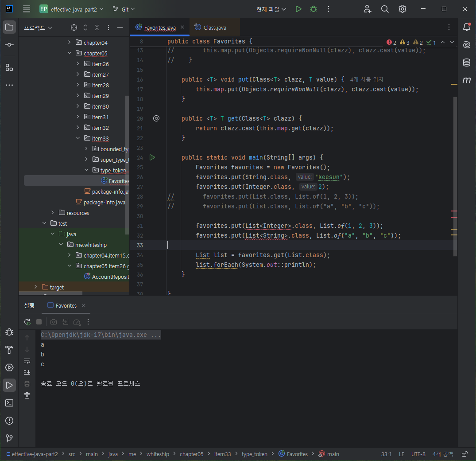
Task: Open the Problems tool window icon
Action: click(9, 421)
